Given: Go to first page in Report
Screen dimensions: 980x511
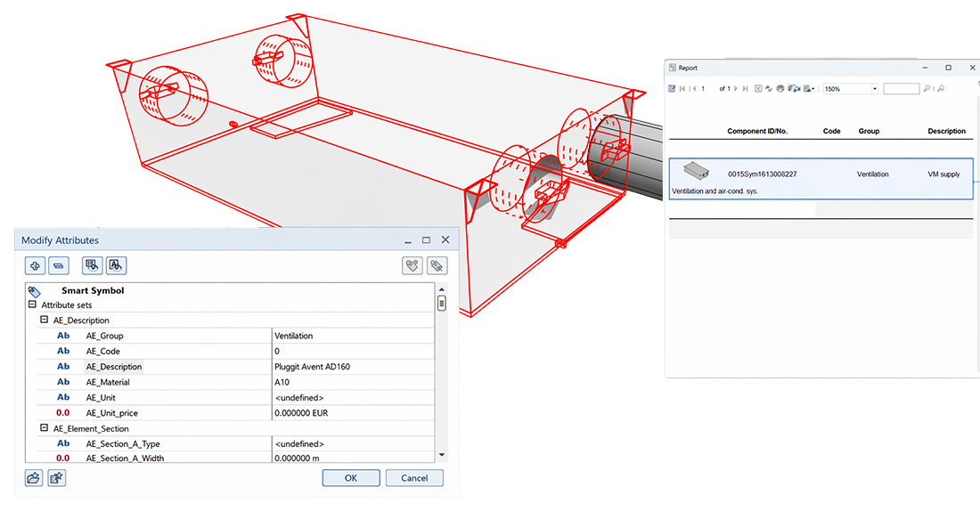Looking at the screenshot, I should (682, 89).
